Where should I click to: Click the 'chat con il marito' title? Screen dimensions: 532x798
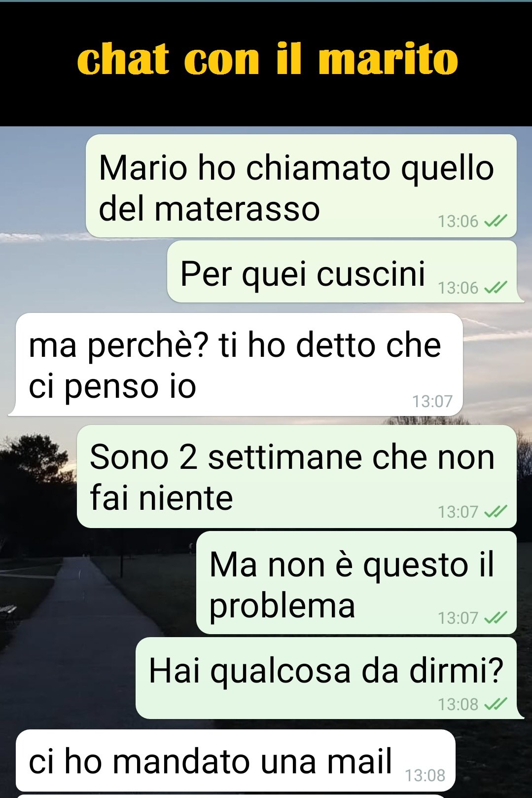click(268, 60)
